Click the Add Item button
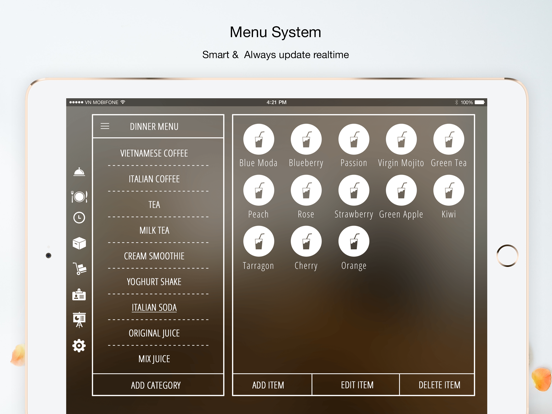The height and width of the screenshot is (414, 552). click(x=272, y=385)
